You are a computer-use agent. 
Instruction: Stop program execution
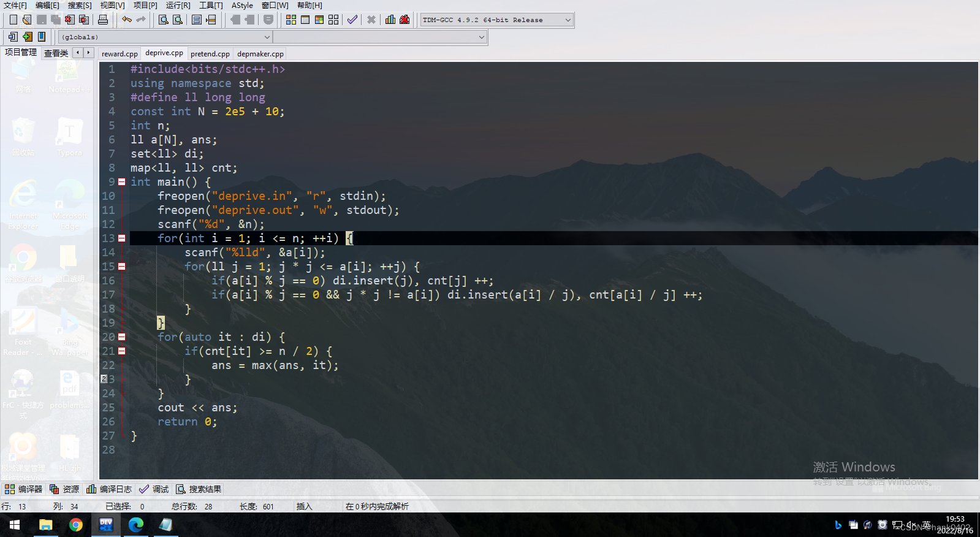pyautogui.click(x=371, y=20)
